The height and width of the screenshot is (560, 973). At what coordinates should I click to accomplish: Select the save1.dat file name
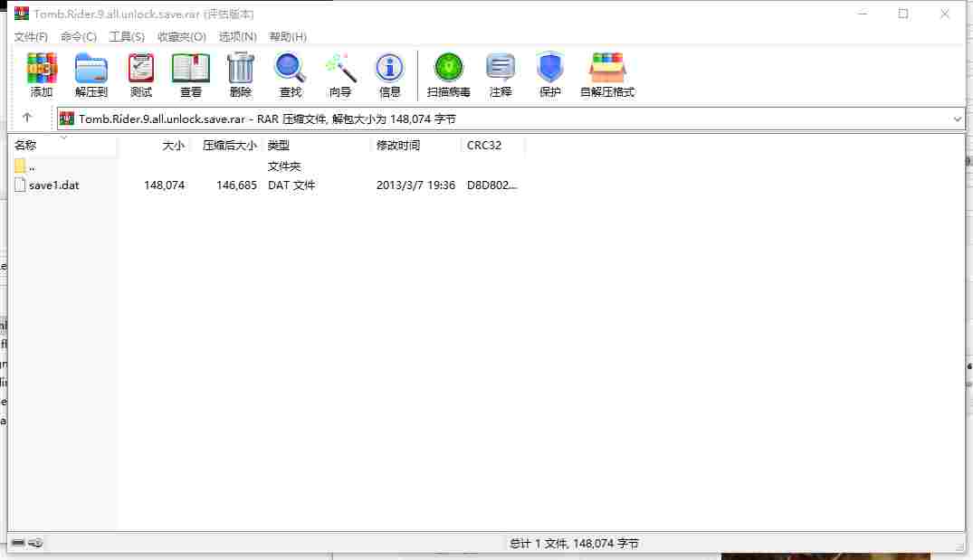pyautogui.click(x=54, y=185)
